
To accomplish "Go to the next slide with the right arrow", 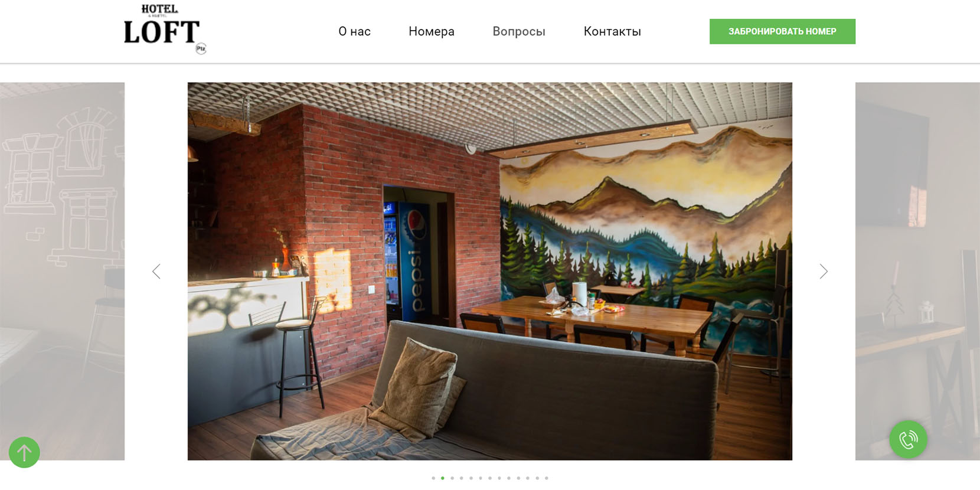I will point(824,271).
